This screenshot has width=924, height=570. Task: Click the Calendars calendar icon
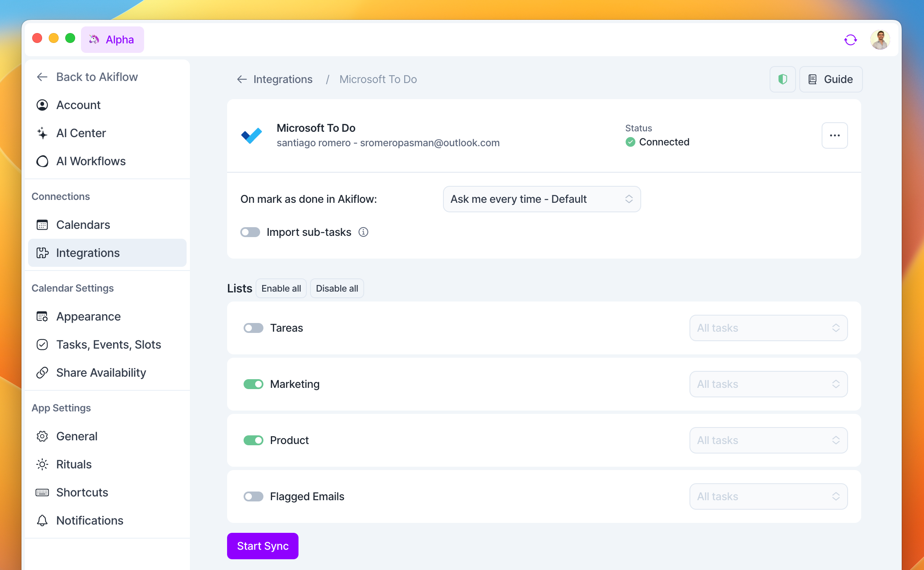tap(42, 225)
